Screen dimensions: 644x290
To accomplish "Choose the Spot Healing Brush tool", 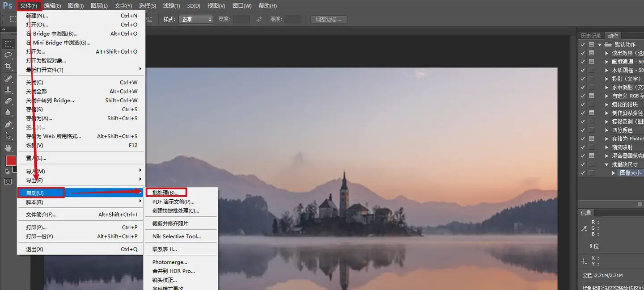I will click(8, 79).
